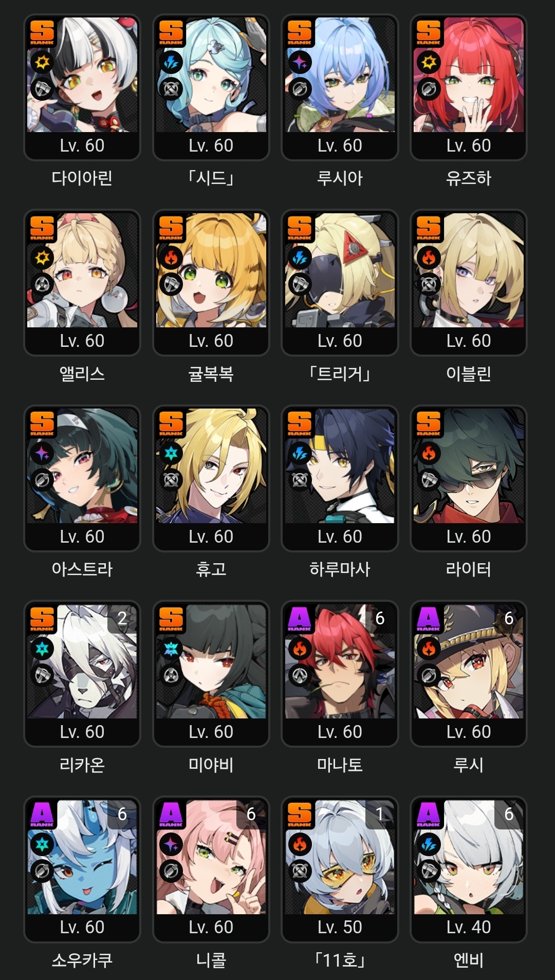Viewport: 555px width, 980px height.
Task: Open the 「11호」 Lv. 50 character card
Action: pyautogui.click(x=340, y=869)
